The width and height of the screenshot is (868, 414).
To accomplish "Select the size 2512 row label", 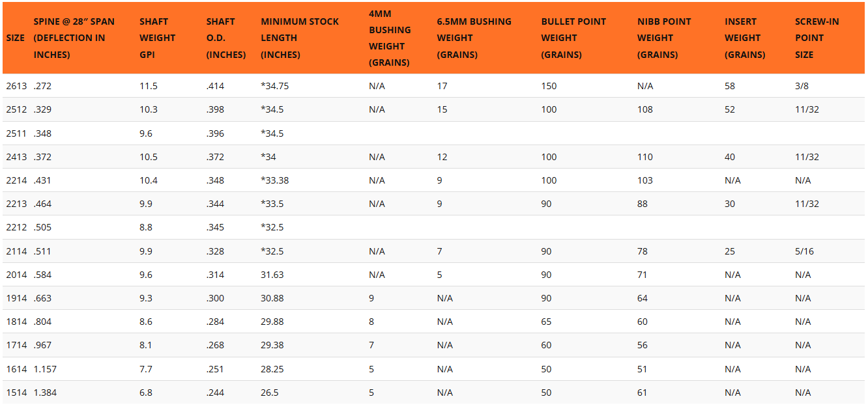I will [16, 109].
